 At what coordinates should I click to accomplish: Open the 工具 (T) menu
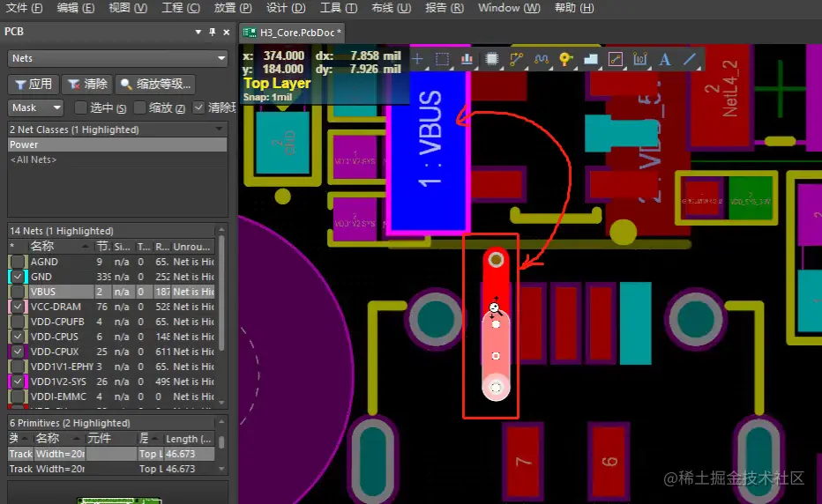pos(339,8)
